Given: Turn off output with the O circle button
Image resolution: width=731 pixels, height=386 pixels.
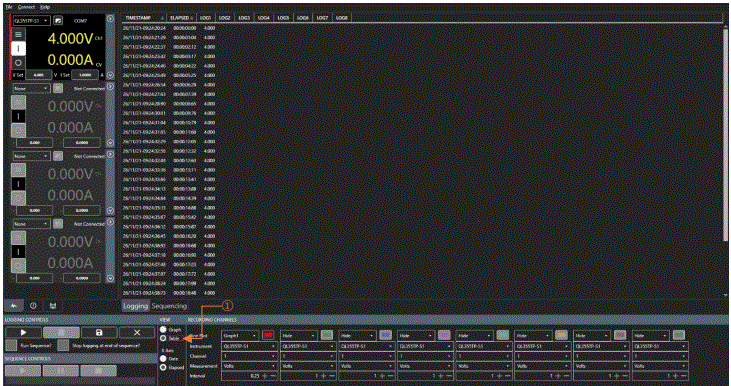Looking at the screenshot, I should coord(18,62).
